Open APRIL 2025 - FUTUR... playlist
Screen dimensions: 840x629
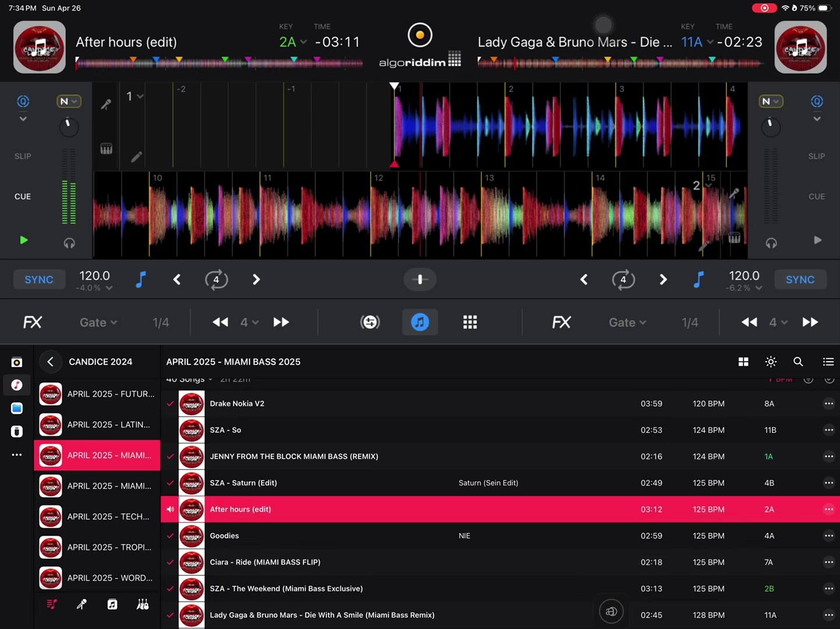(97, 394)
